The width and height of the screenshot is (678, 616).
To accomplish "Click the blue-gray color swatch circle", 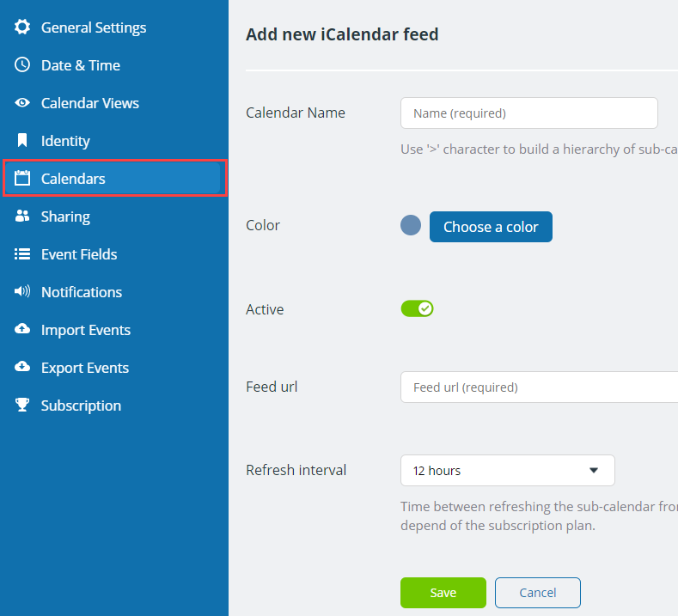I will tap(411, 225).
